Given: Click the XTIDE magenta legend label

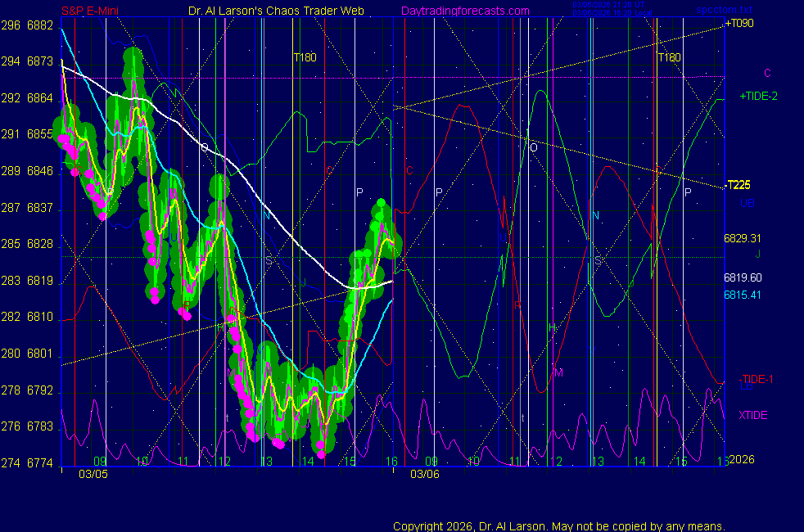Looking at the screenshot, I should point(753,415).
